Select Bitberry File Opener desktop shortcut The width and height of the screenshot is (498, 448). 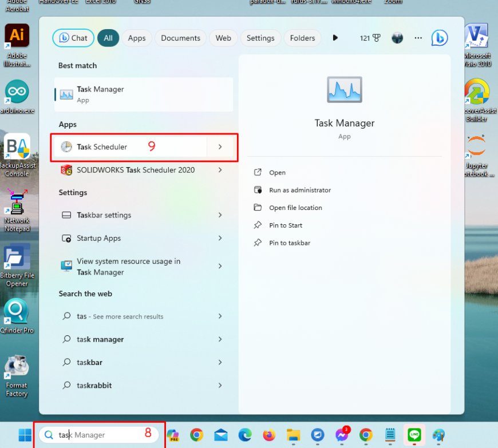pos(17,265)
